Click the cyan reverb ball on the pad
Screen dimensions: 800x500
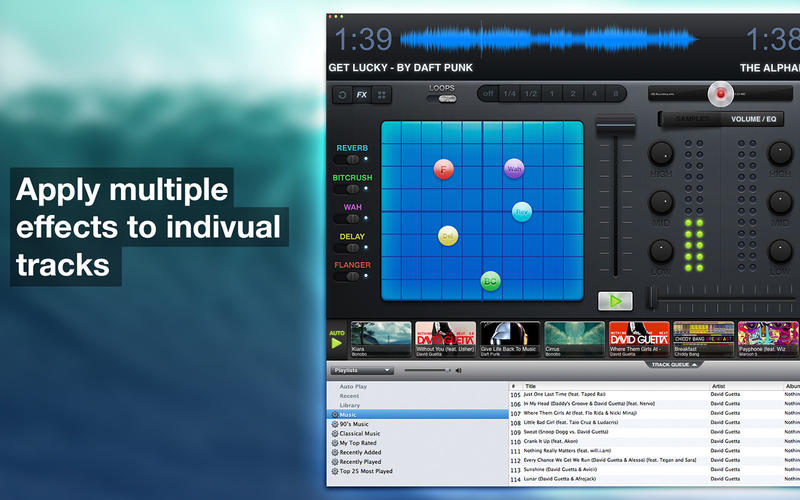tap(522, 212)
